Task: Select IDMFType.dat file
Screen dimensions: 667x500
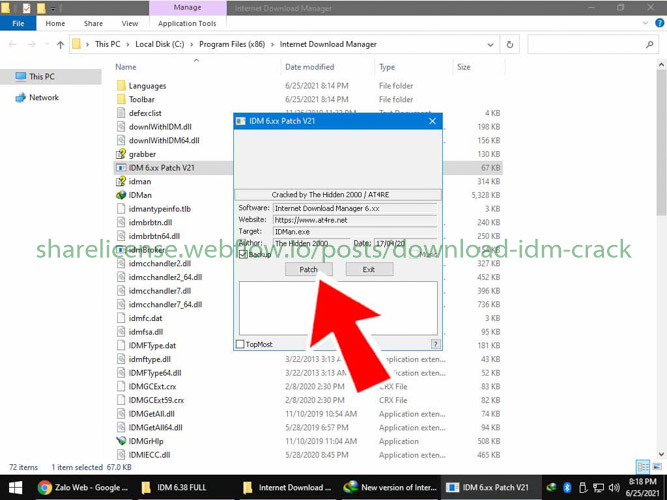Action: click(152, 346)
